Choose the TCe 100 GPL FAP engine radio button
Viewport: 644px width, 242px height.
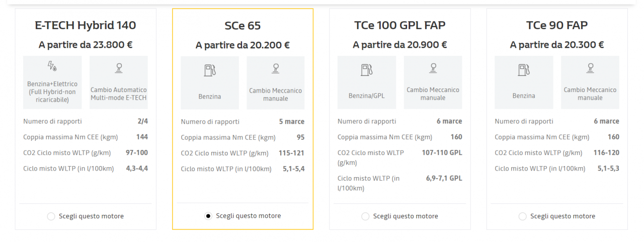click(x=365, y=216)
